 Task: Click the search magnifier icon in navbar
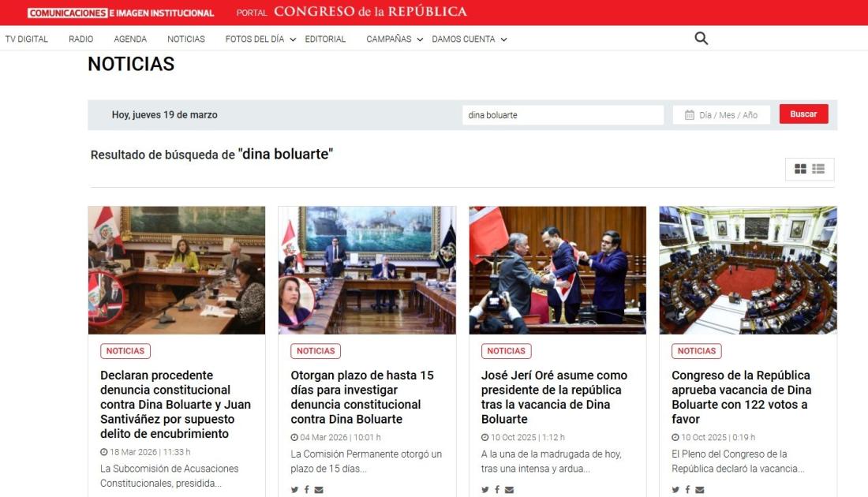tap(701, 39)
